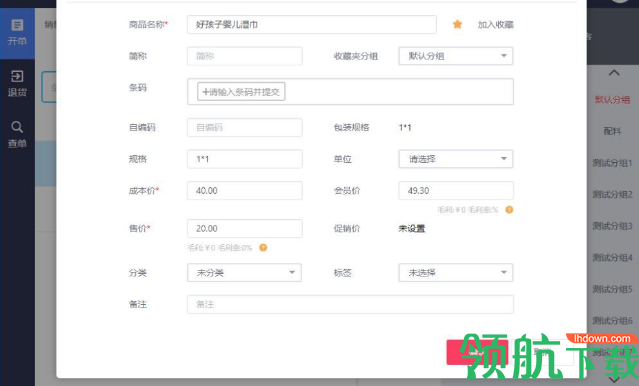Click the 自编码 input field

pos(245,128)
